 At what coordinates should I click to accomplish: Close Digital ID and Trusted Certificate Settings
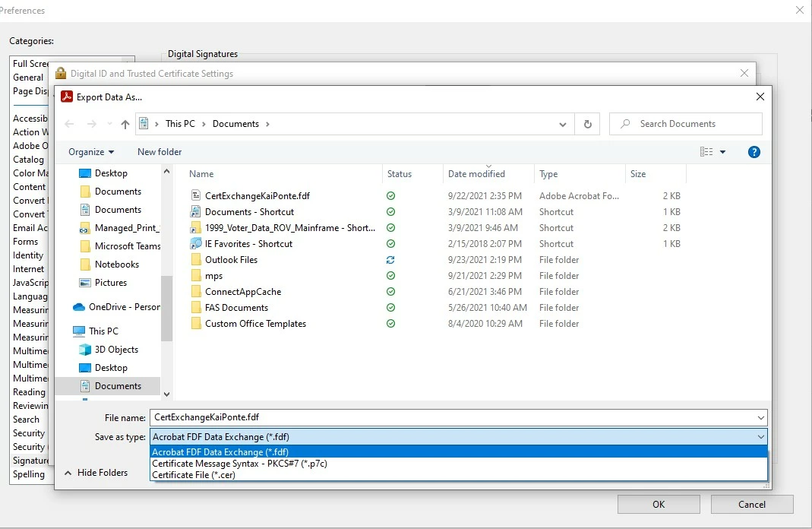pos(744,73)
